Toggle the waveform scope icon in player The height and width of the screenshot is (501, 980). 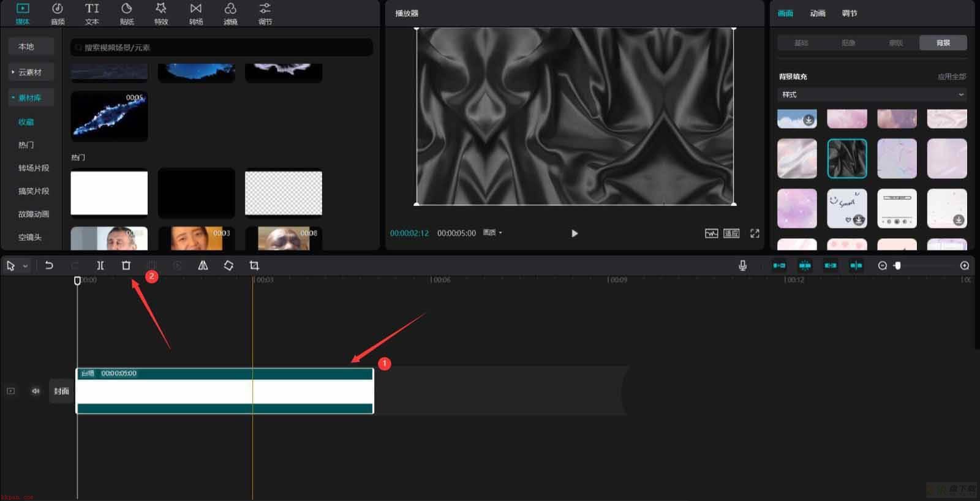pyautogui.click(x=711, y=233)
